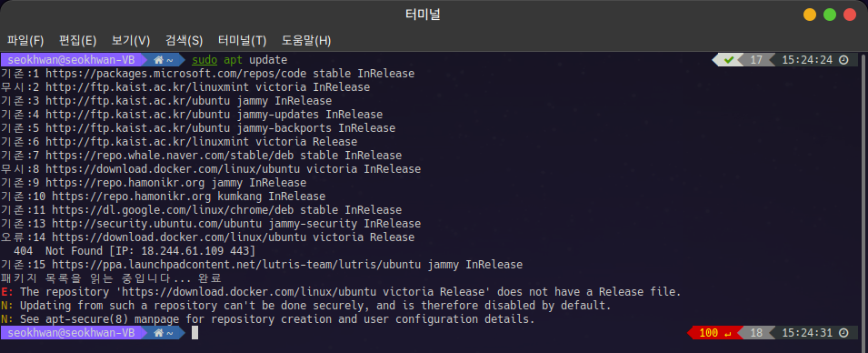Click the linuxmint victoria Release URL on line 6
868x353 pixels.
[201, 142]
